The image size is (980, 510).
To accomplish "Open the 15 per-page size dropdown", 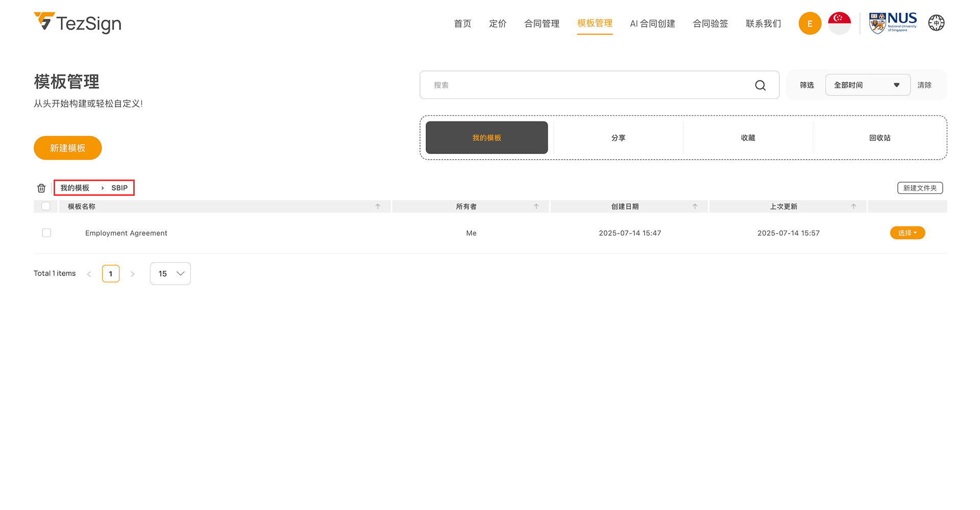I will (x=170, y=274).
